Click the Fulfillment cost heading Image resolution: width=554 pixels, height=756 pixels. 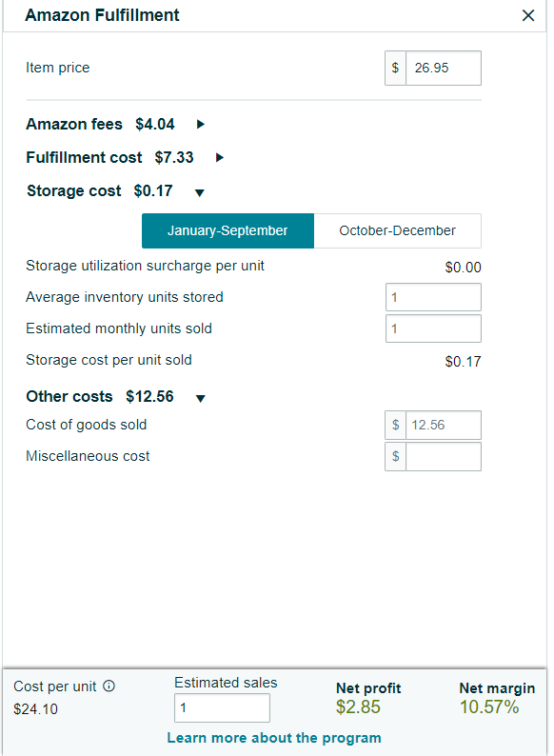[84, 158]
